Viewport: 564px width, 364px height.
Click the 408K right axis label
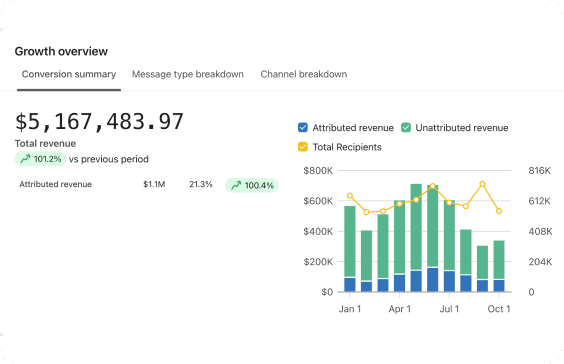click(540, 231)
